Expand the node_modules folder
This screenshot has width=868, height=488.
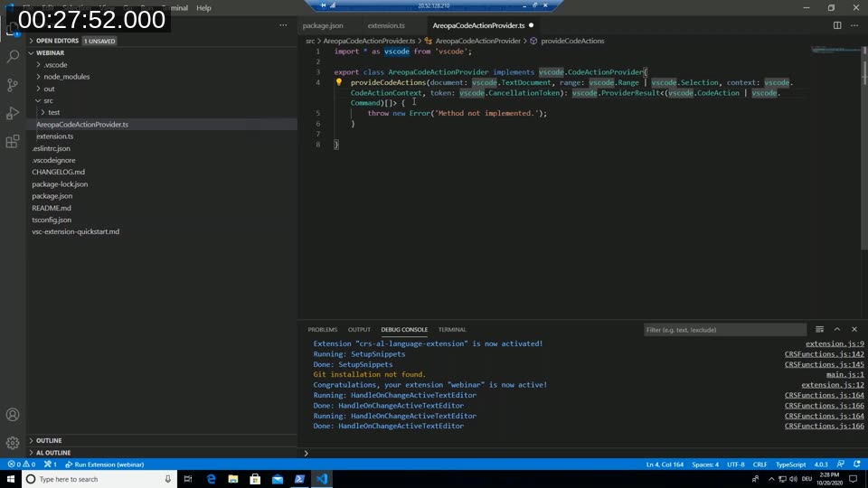coord(66,77)
